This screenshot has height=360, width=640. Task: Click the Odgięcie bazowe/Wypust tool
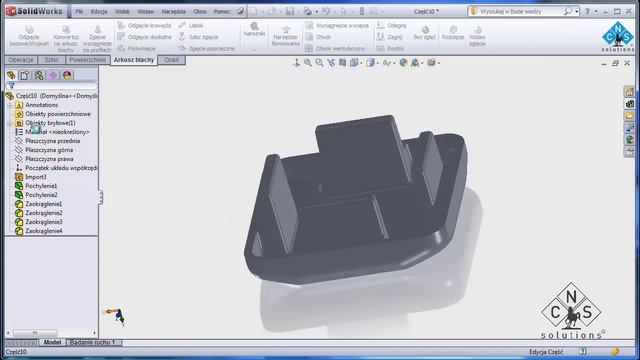29,36
